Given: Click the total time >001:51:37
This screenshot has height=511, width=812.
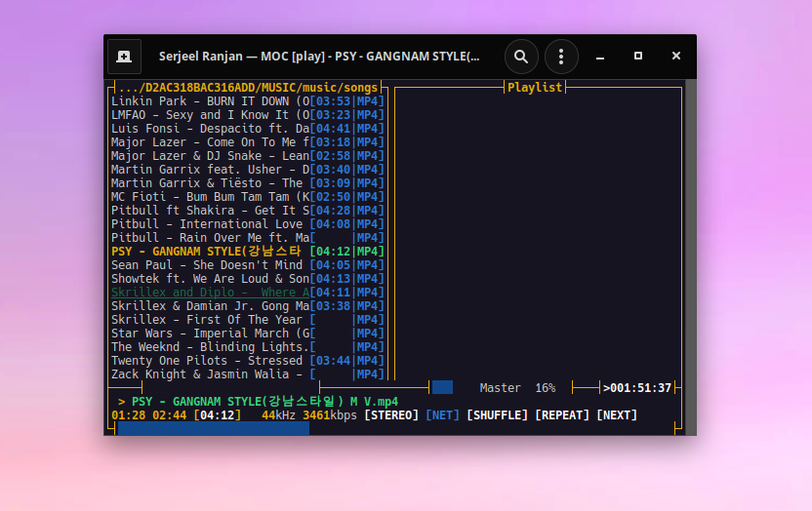Looking at the screenshot, I should pos(637,388).
